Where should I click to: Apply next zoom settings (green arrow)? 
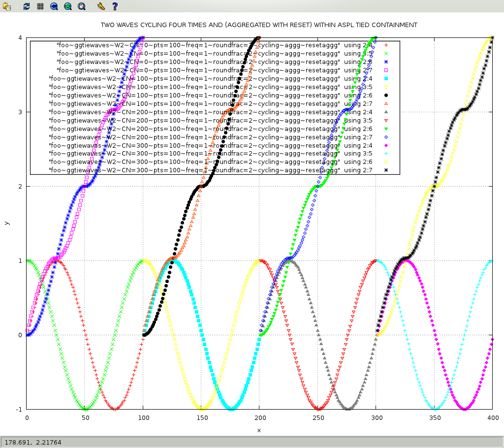click(x=67, y=6)
